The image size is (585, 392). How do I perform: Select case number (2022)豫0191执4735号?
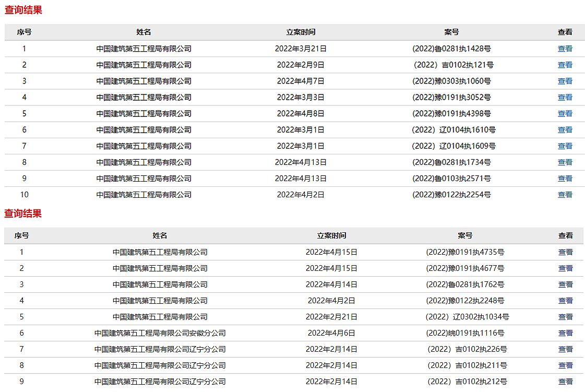point(465,252)
